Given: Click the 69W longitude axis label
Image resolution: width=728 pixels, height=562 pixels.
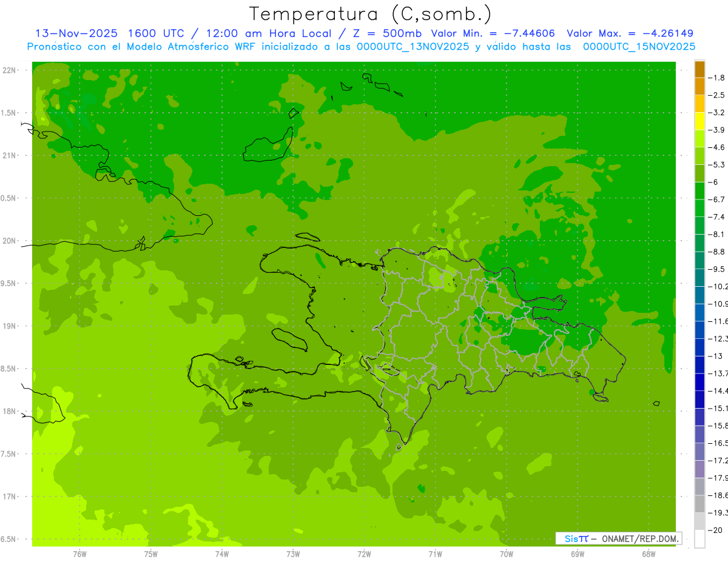Looking at the screenshot, I should pos(578,554).
